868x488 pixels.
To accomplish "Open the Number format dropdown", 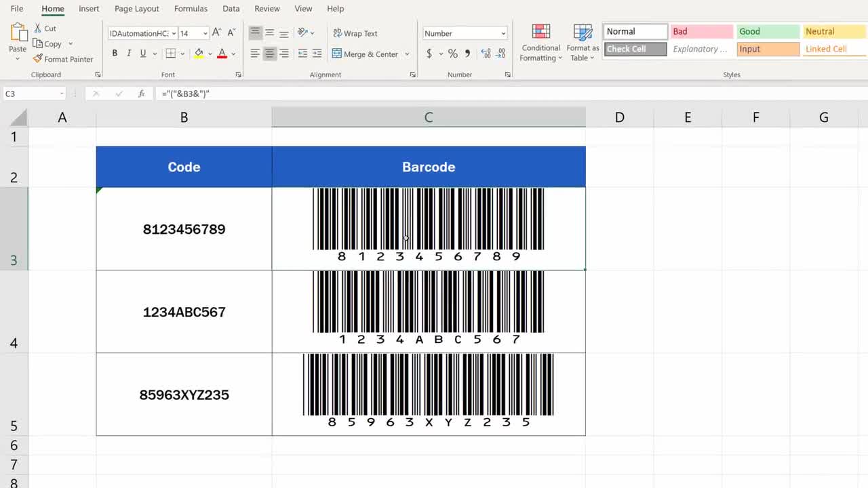I will coord(503,33).
